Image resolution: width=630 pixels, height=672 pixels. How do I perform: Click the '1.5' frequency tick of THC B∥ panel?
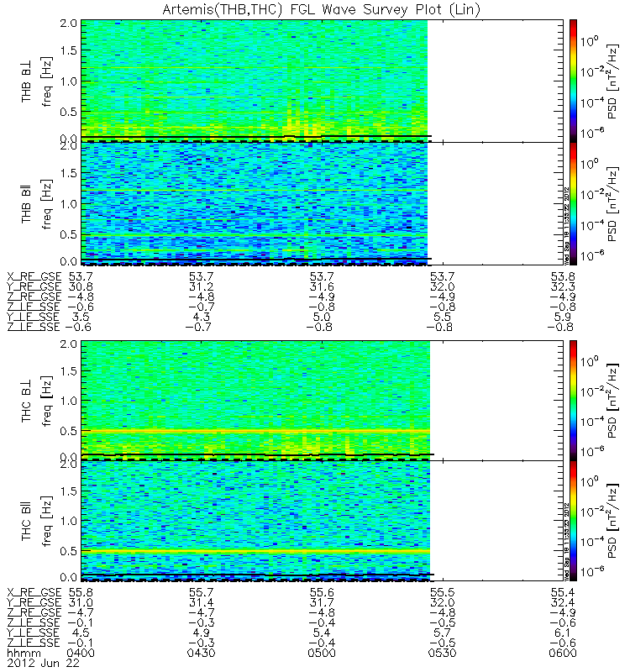click(69, 491)
